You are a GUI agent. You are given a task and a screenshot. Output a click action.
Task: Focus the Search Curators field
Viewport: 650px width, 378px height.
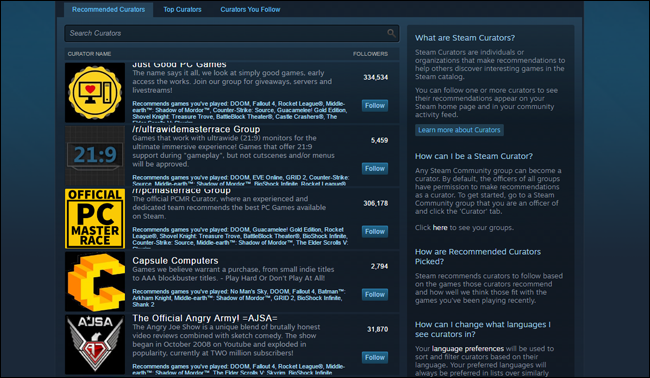tap(232, 33)
